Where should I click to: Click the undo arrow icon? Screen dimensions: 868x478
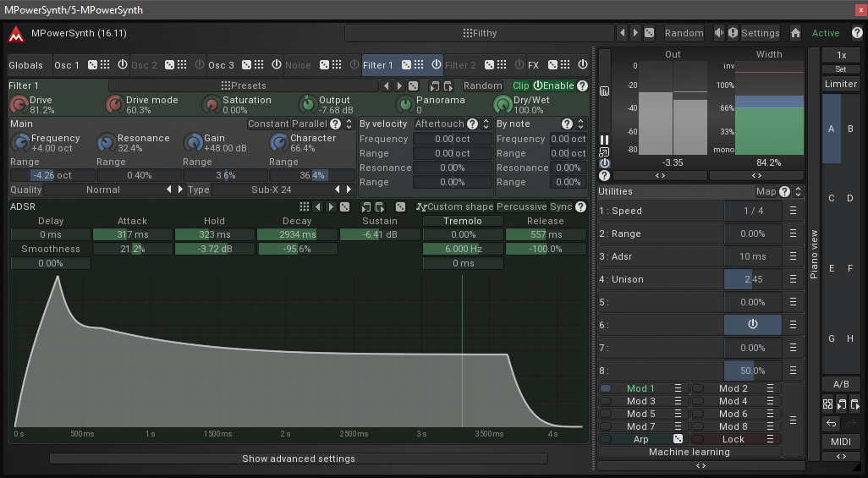pyautogui.click(x=831, y=423)
